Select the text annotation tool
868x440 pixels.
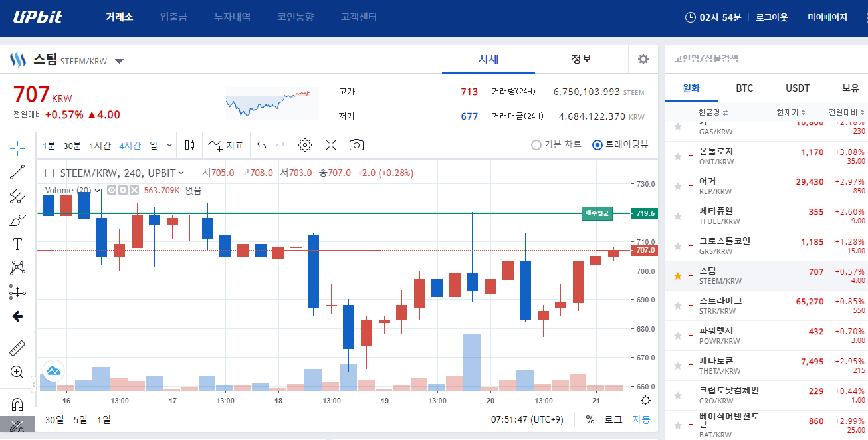[x=17, y=244]
